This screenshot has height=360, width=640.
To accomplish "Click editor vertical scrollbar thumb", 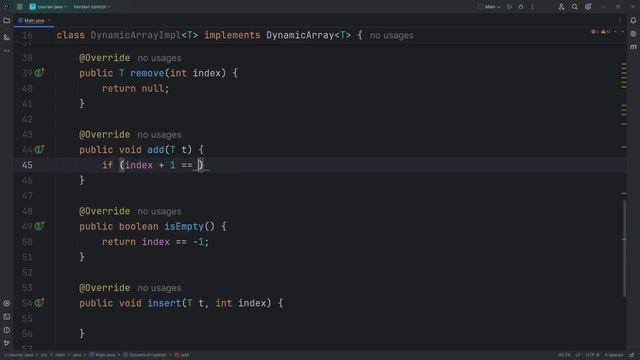I will 624,248.
